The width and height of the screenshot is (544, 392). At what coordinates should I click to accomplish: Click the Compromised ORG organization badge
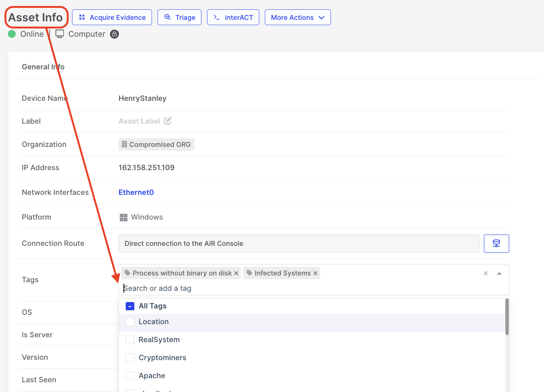point(156,145)
